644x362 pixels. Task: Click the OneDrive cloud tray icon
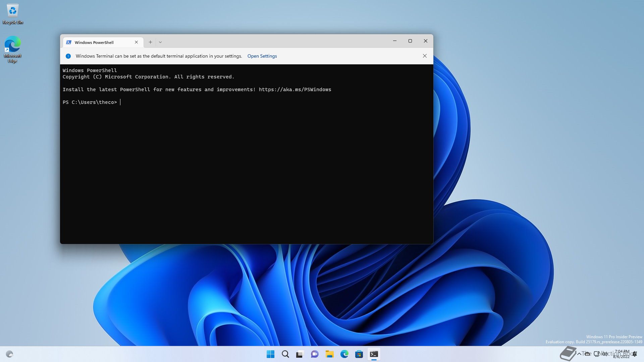tap(588, 354)
